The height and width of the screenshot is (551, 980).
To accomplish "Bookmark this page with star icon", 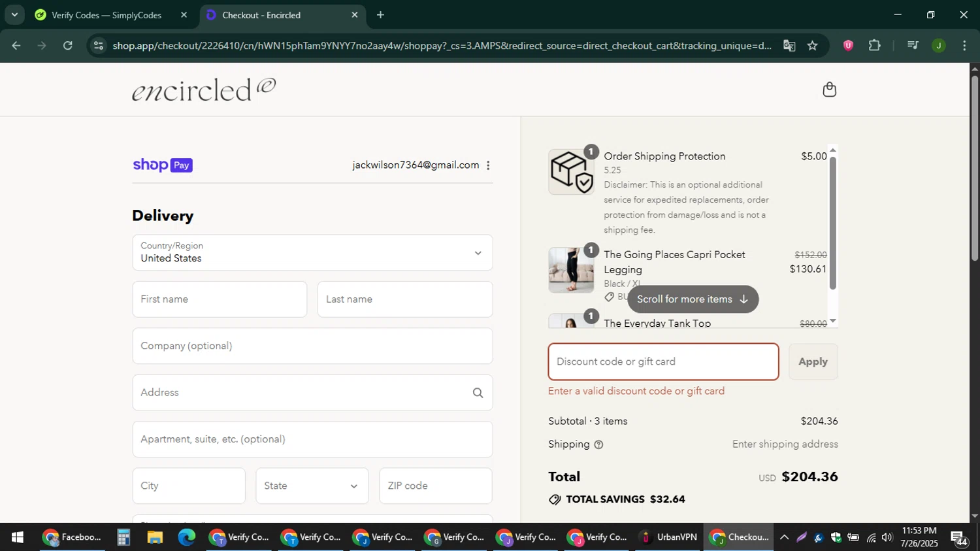I will coord(812,46).
